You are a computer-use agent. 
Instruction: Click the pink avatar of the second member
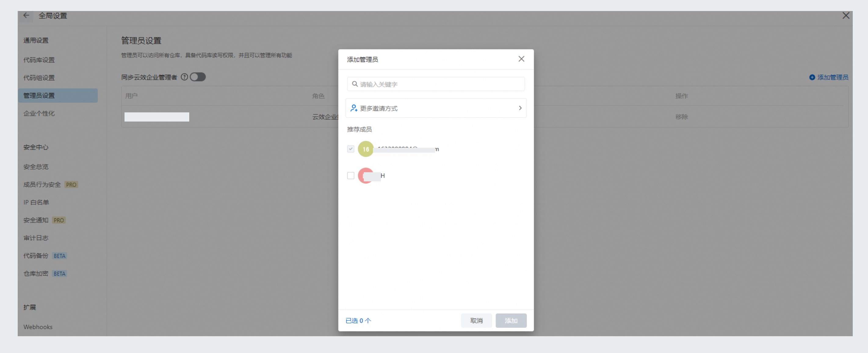(366, 176)
